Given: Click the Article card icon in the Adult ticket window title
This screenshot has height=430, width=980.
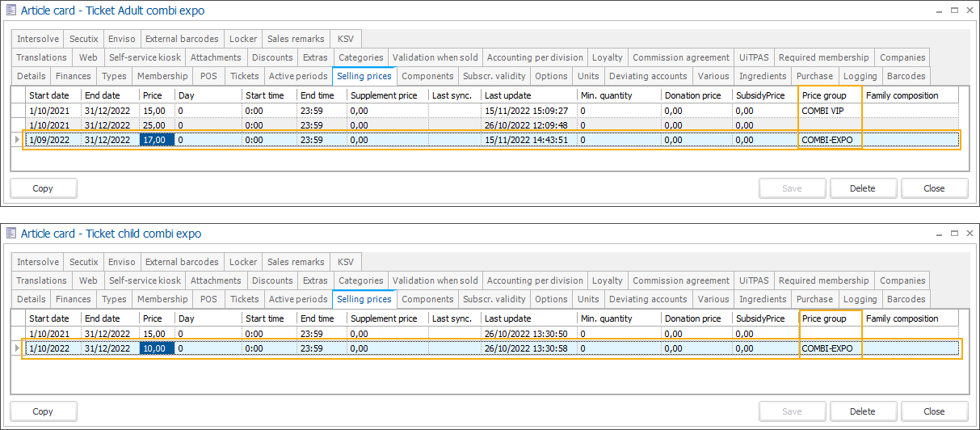Looking at the screenshot, I should point(11,11).
